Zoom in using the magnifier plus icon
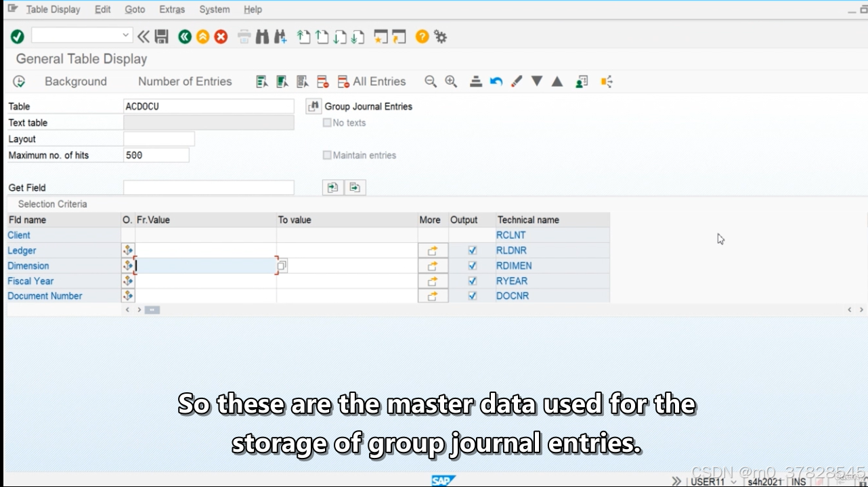This screenshot has width=868, height=487. coord(451,81)
